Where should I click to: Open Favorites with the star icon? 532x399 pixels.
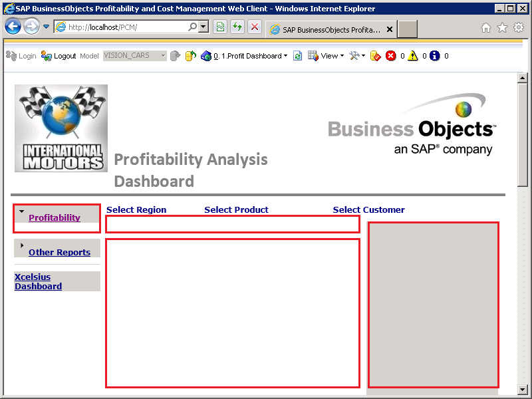point(502,27)
